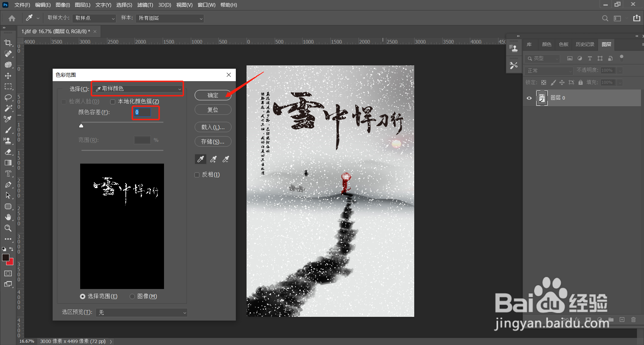Open the 选区预览 dropdown
This screenshot has height=345, width=644.
(142, 312)
